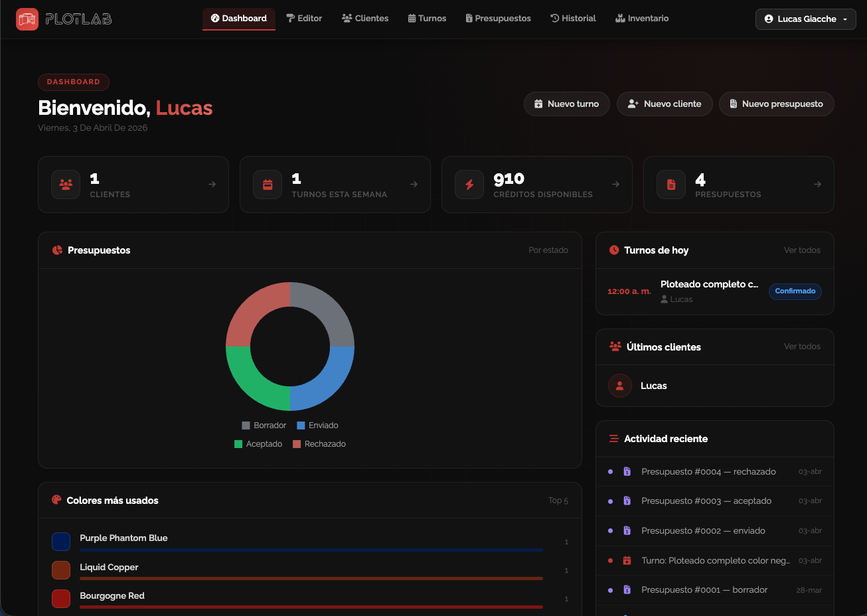Screen dimensions: 867x616
Task: Toggle the Enviado legend item
Action: [x=317, y=425]
